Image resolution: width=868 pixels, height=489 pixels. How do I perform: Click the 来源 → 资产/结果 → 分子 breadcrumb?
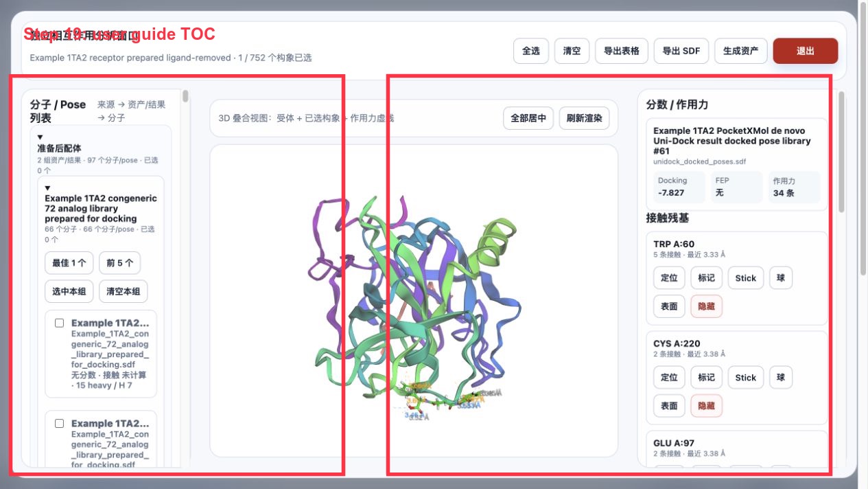[x=132, y=111]
